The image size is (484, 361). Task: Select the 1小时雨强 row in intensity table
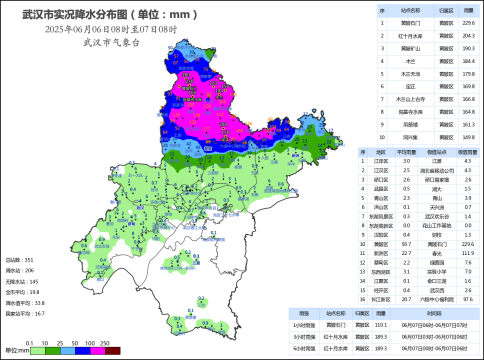384,325
